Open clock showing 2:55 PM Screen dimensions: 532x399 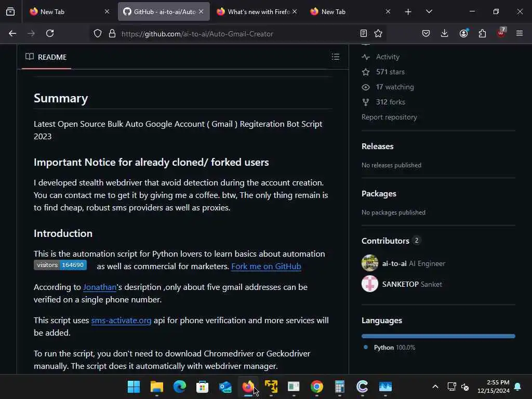point(494,387)
